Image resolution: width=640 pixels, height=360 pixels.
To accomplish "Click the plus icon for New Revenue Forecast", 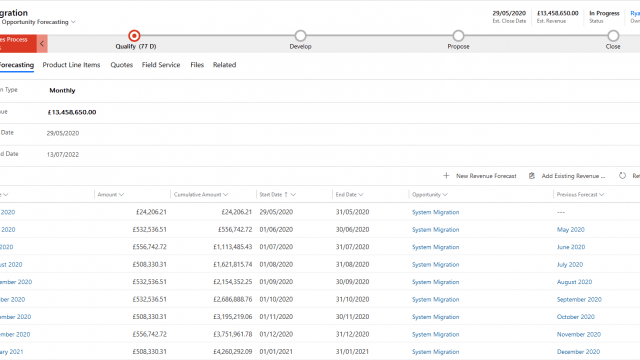I will pos(446,176).
